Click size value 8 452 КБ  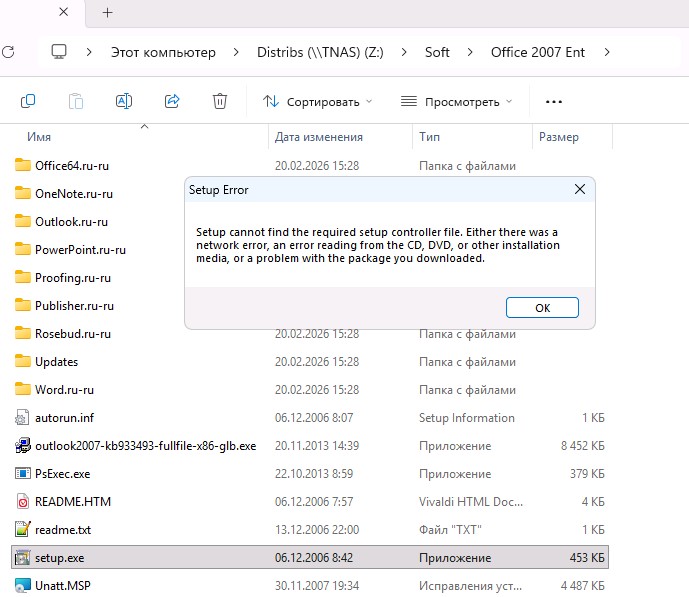tap(583, 446)
